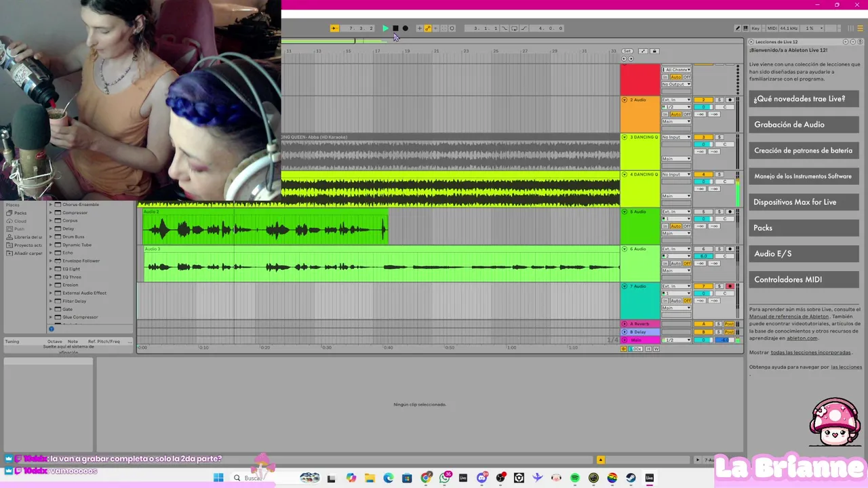Image resolution: width=868 pixels, height=488 pixels.
Task: Click the arrangement Record button
Action: [406, 28]
